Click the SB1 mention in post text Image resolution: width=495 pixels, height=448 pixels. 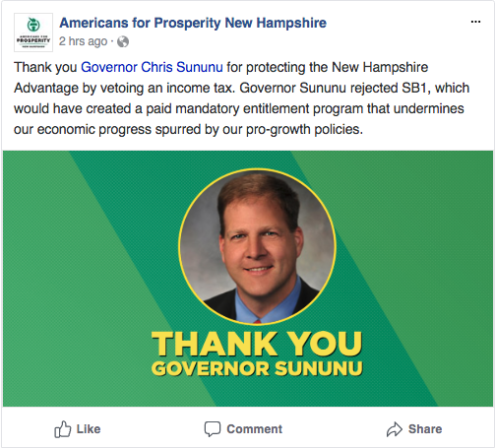[415, 88]
